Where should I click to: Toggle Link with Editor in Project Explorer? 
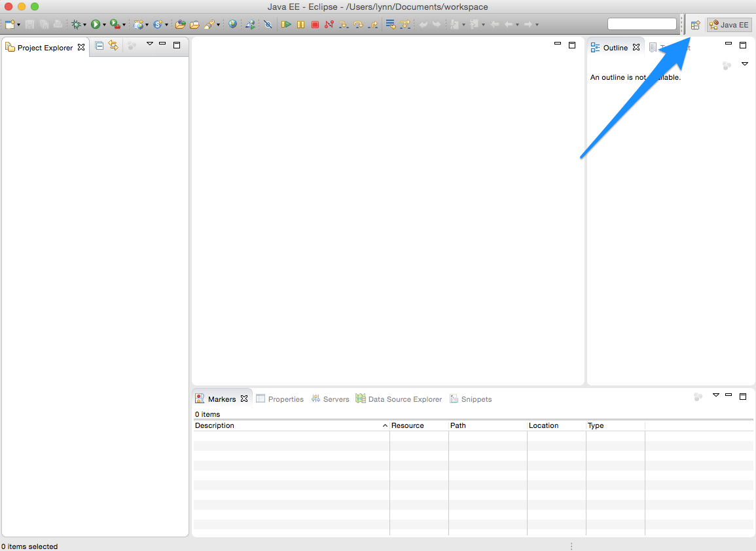113,45
